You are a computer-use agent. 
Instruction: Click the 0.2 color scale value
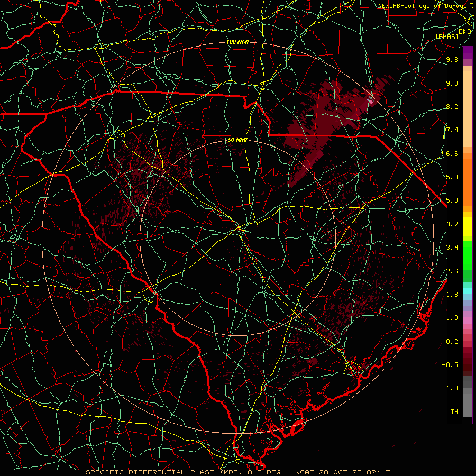tap(452, 342)
